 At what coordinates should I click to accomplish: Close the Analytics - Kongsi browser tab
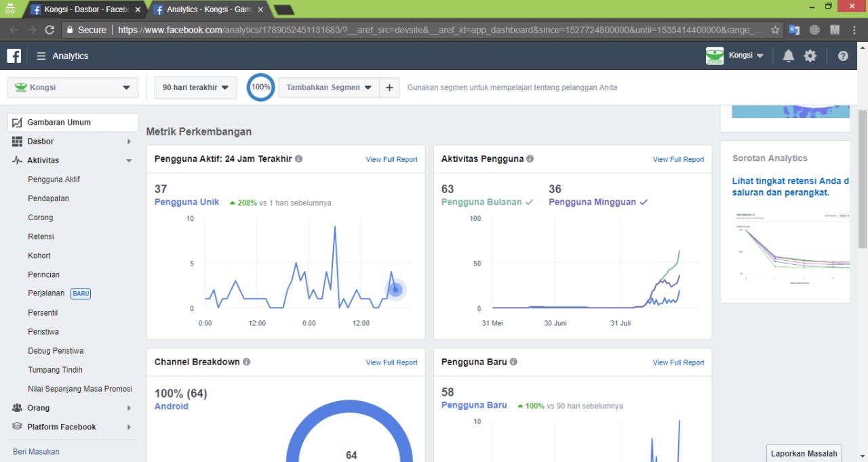[x=262, y=9]
